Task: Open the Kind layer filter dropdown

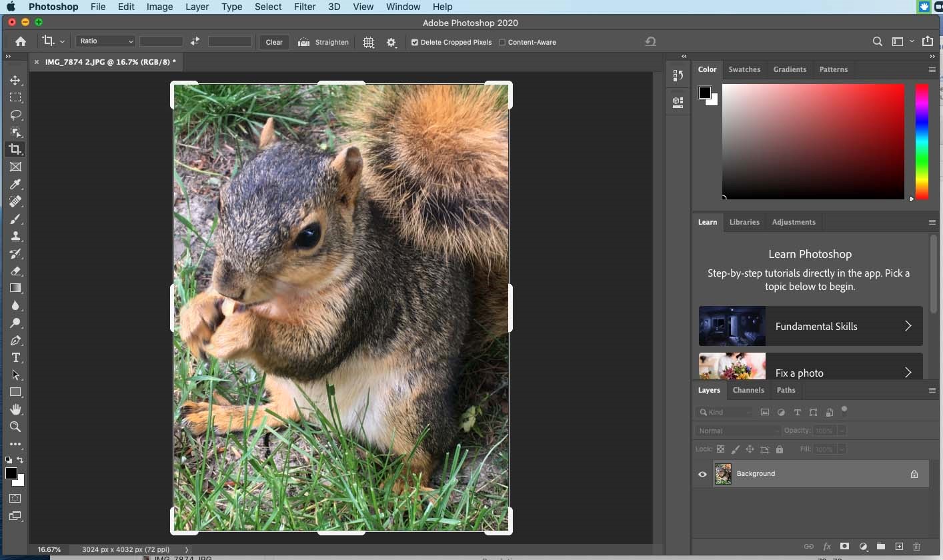Action: click(724, 412)
